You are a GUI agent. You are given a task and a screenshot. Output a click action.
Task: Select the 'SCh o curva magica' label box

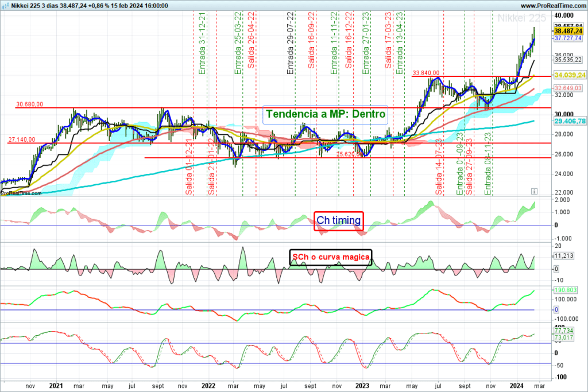331,257
